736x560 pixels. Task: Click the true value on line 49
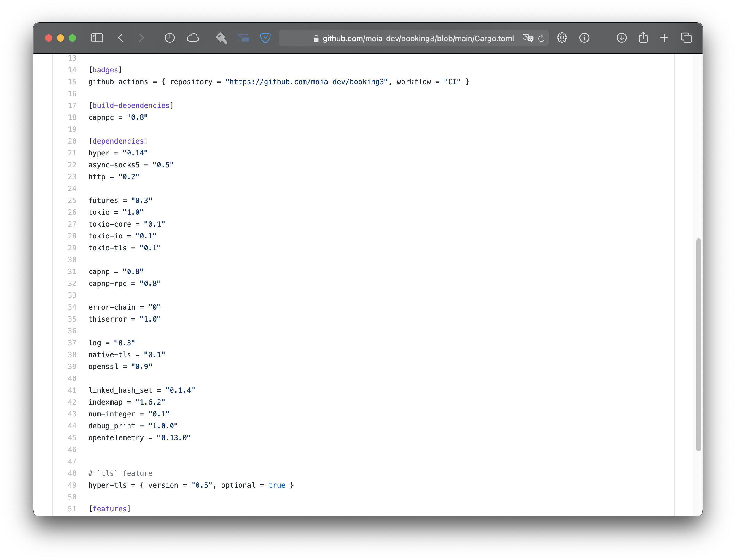pos(277,485)
